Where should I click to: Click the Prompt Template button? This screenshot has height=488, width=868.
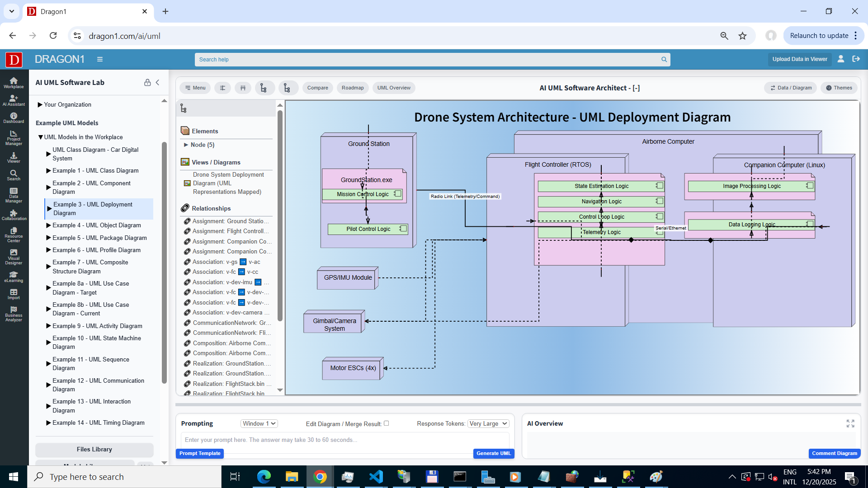pyautogui.click(x=200, y=453)
